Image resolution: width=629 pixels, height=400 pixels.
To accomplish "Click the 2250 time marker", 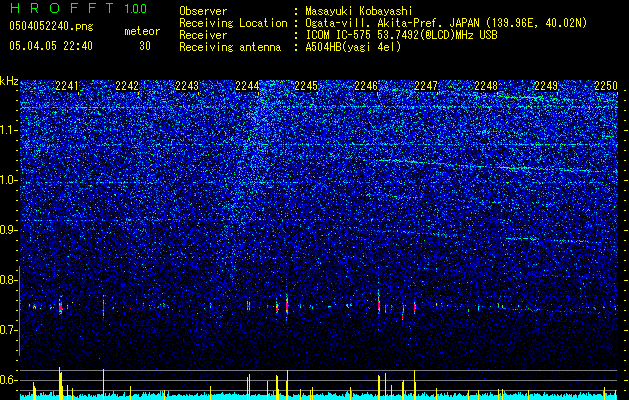I will 606,85.
